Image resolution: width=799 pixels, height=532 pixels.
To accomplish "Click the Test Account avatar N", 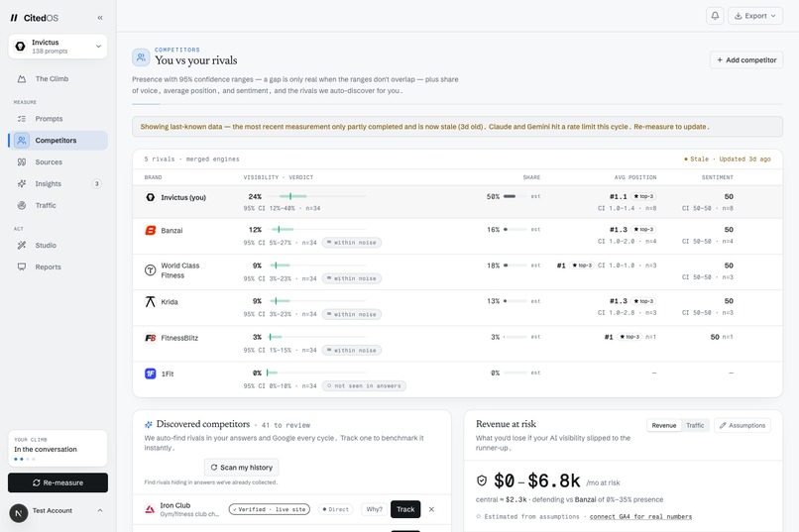I will coord(19,513).
